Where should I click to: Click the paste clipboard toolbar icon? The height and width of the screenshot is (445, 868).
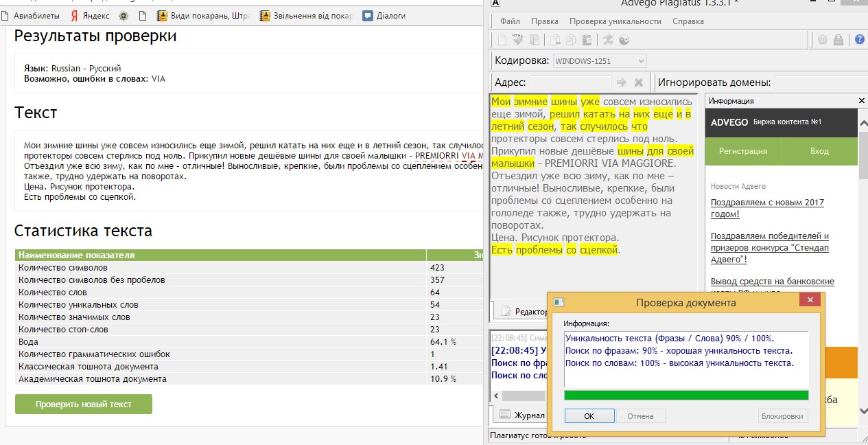(x=587, y=40)
